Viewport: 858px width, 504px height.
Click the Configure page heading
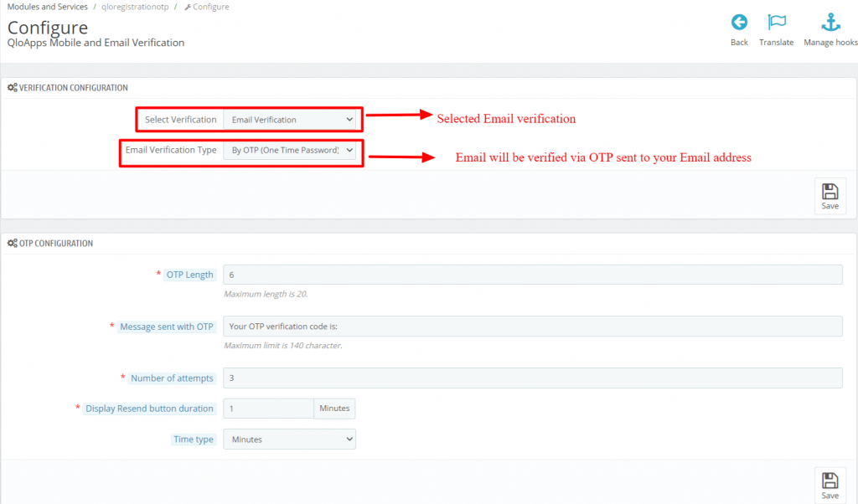pos(48,28)
